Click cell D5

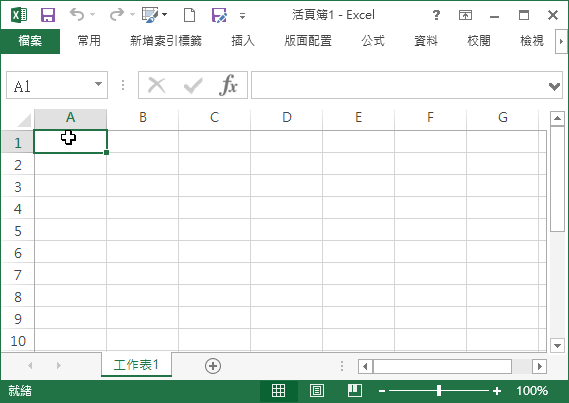pos(287,230)
